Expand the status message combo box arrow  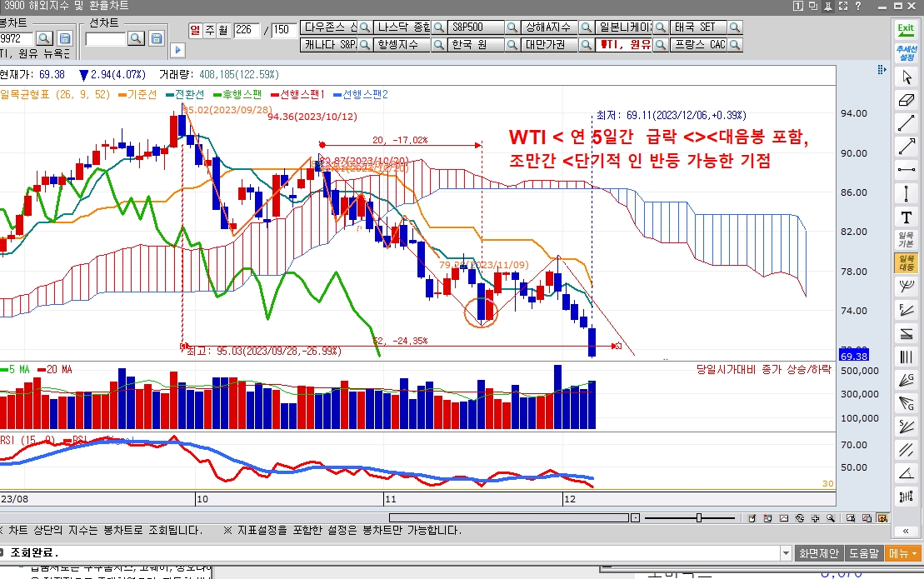pos(786,553)
